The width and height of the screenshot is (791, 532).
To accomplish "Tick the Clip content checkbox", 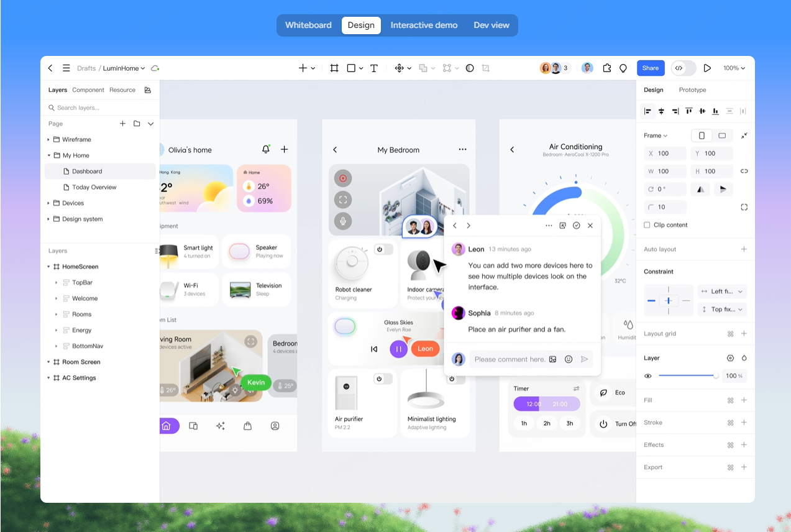I will click(647, 225).
